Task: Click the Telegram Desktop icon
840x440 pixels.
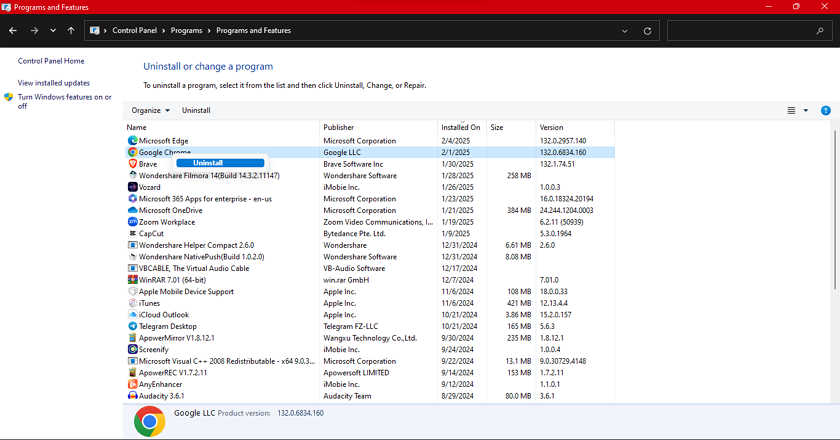Action: 132,326
